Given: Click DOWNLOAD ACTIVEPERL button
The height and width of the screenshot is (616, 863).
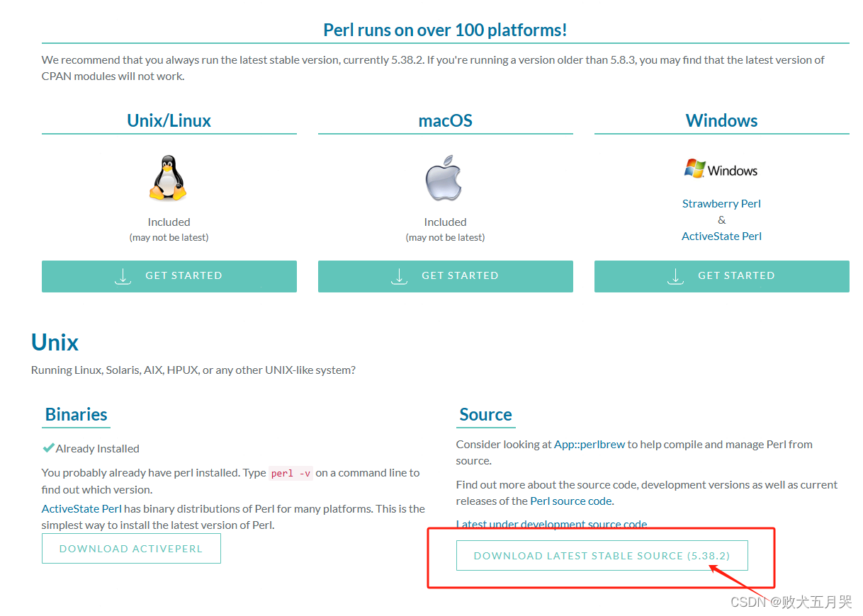Looking at the screenshot, I should 131,549.
